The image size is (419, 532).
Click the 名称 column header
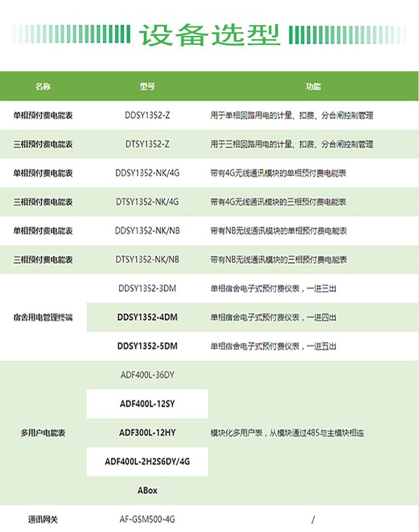click(43, 87)
